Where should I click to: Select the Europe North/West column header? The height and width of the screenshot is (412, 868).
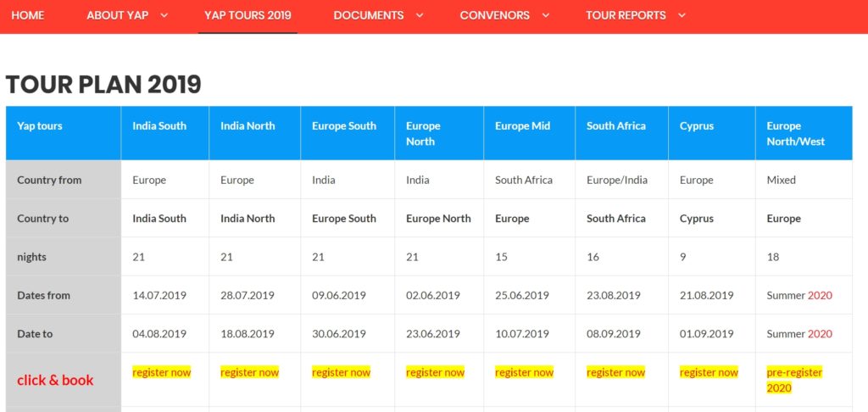pyautogui.click(x=804, y=133)
